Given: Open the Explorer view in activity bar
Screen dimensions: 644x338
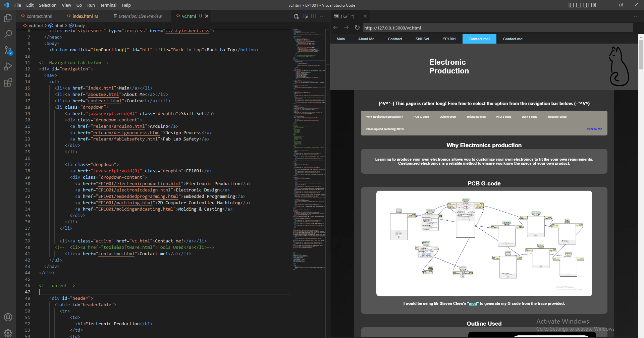Looking at the screenshot, I should tap(8, 18).
